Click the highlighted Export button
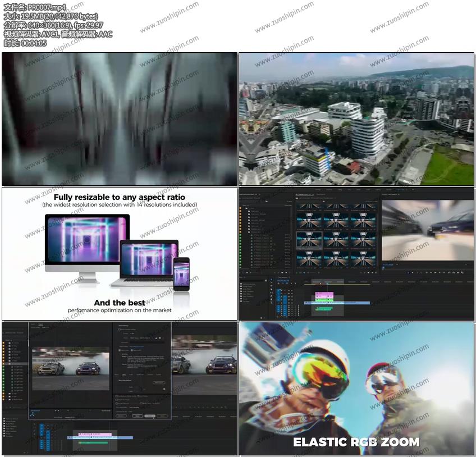This screenshot has height=457, width=476. click(150, 416)
